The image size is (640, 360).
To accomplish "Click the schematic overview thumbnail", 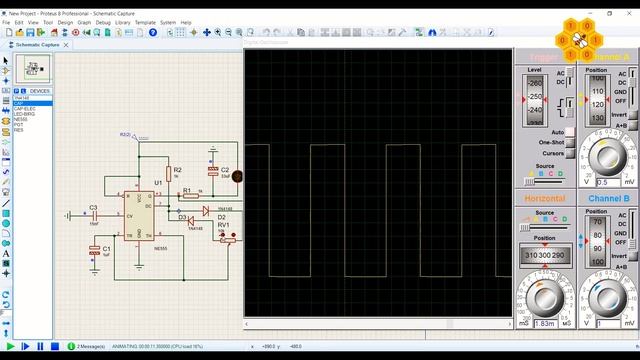I will 33,69.
